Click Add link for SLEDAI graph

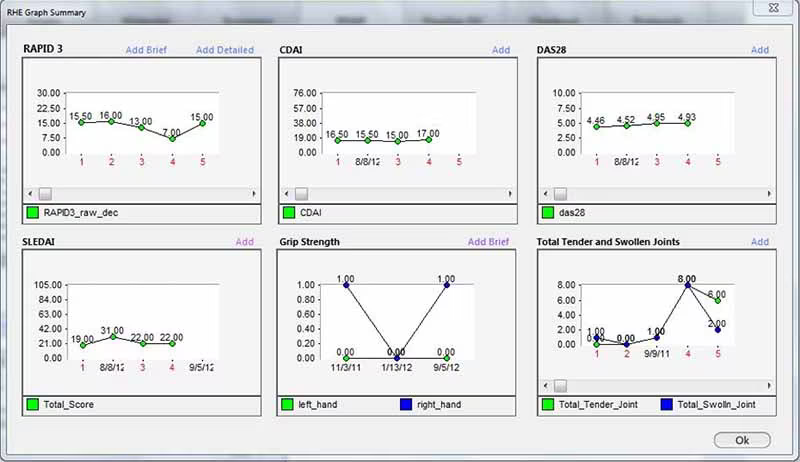pos(244,242)
